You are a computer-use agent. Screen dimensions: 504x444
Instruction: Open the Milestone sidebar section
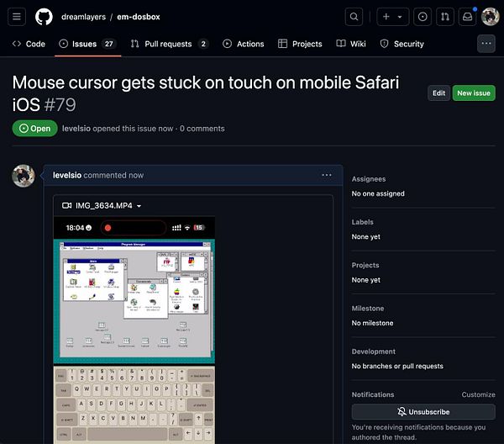(368, 309)
